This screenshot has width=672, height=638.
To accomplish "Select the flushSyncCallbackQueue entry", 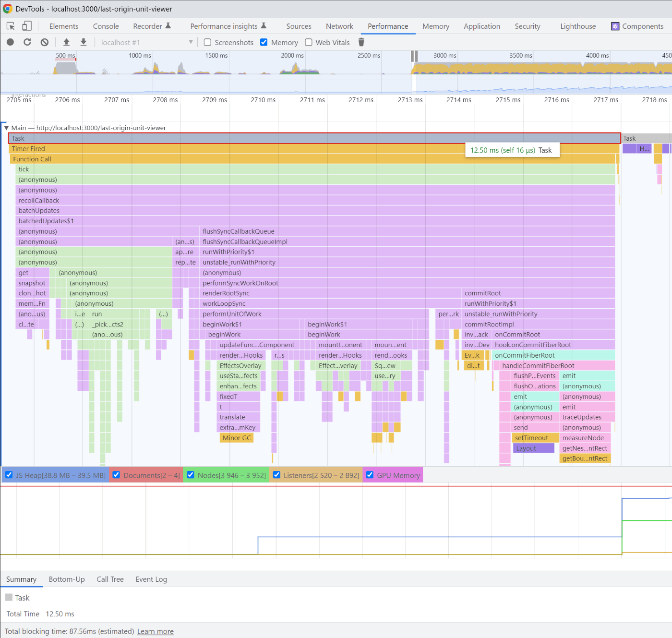I will pos(407,231).
